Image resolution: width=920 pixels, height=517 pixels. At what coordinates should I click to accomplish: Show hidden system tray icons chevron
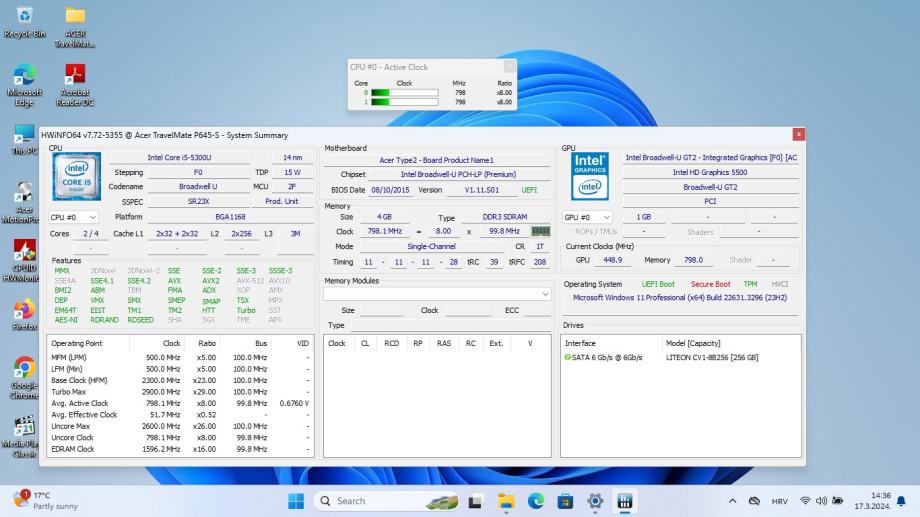point(732,501)
